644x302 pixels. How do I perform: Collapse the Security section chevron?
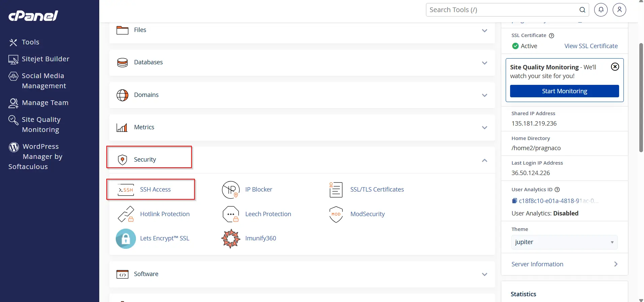click(x=485, y=160)
